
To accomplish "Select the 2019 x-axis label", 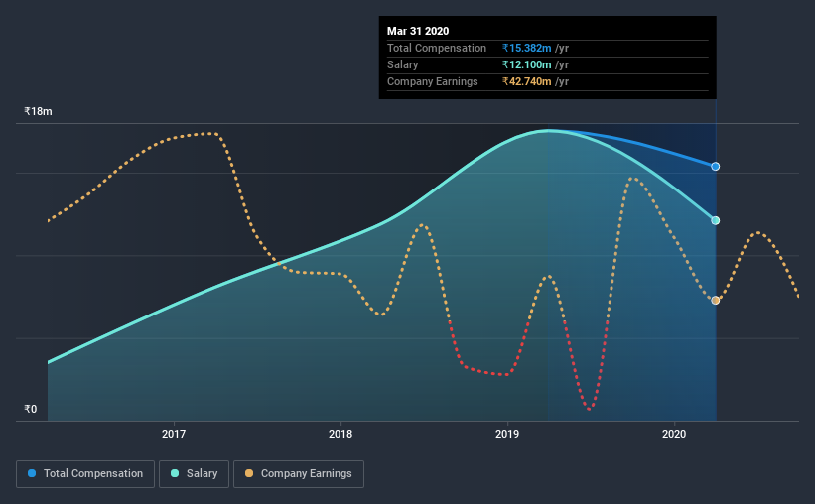I will 507,434.
